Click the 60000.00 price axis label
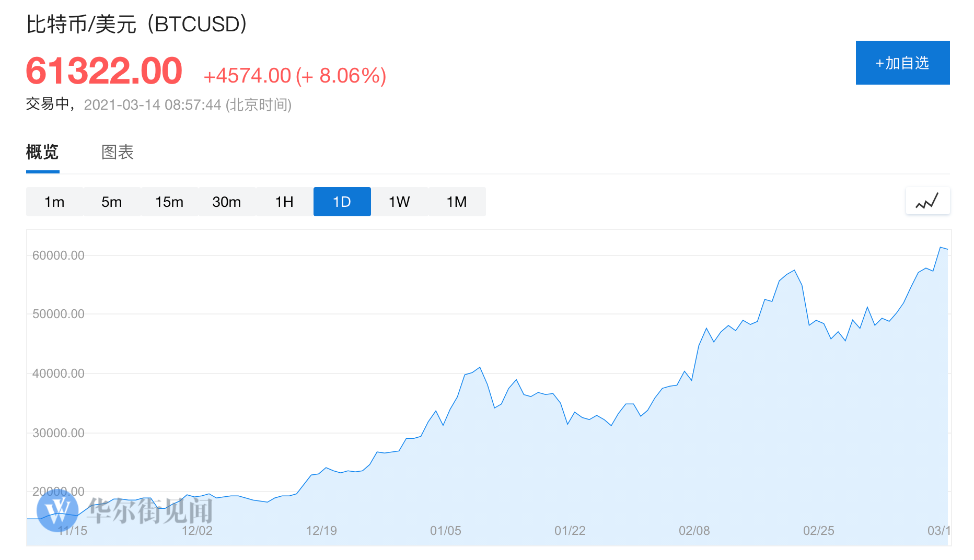The height and width of the screenshot is (560, 974). [59, 255]
